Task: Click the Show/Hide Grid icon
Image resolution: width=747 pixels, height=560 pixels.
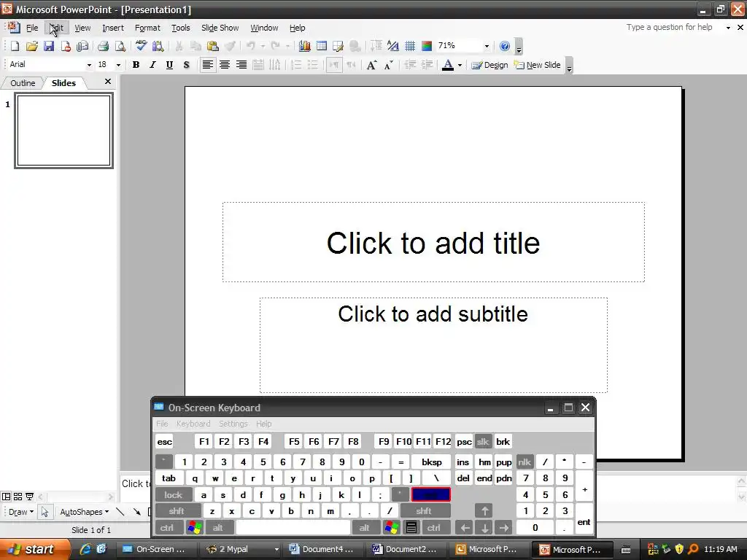Action: coord(410,46)
